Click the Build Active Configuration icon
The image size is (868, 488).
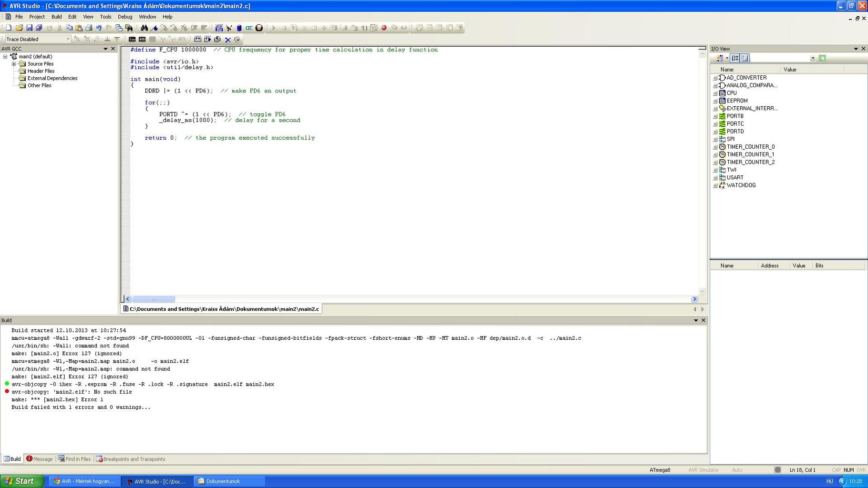197,40
